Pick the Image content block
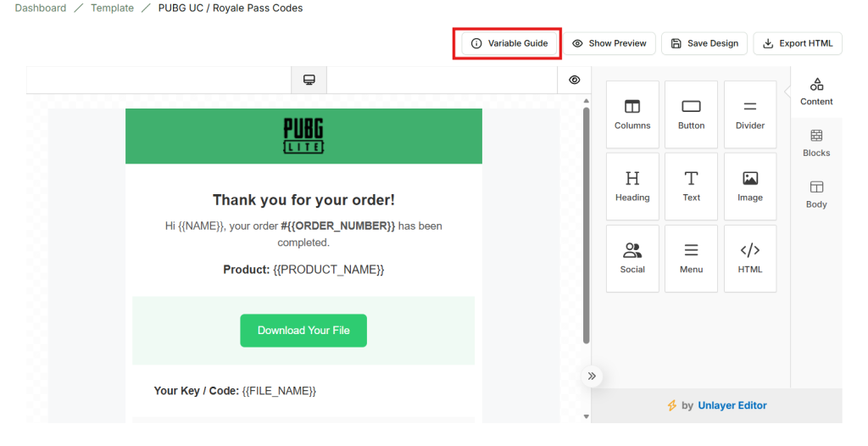 tap(750, 187)
